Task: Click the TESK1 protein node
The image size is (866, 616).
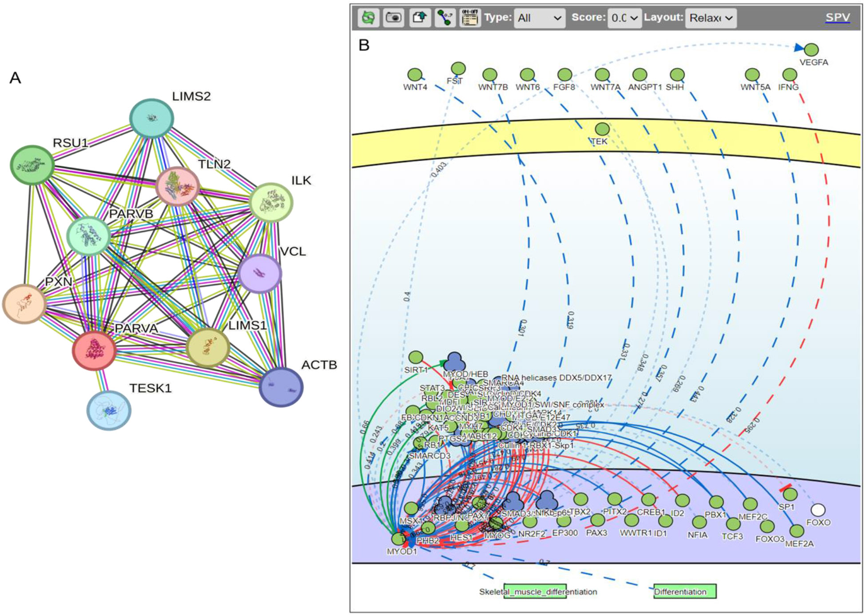Action: 109,410
